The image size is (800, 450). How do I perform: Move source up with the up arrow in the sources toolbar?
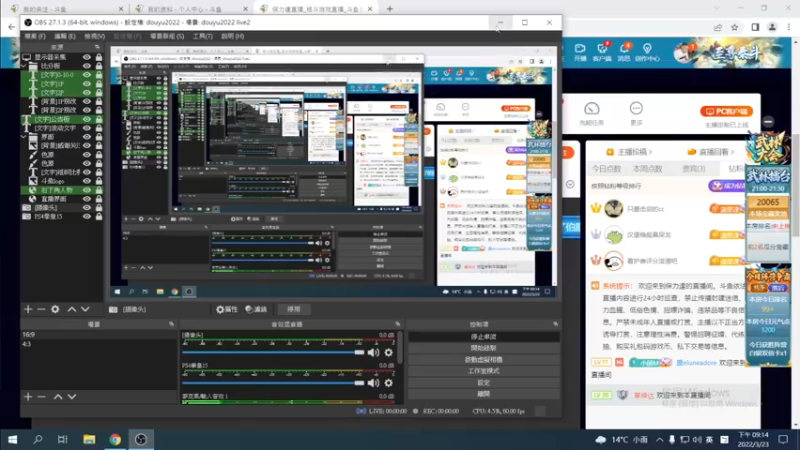[71, 309]
